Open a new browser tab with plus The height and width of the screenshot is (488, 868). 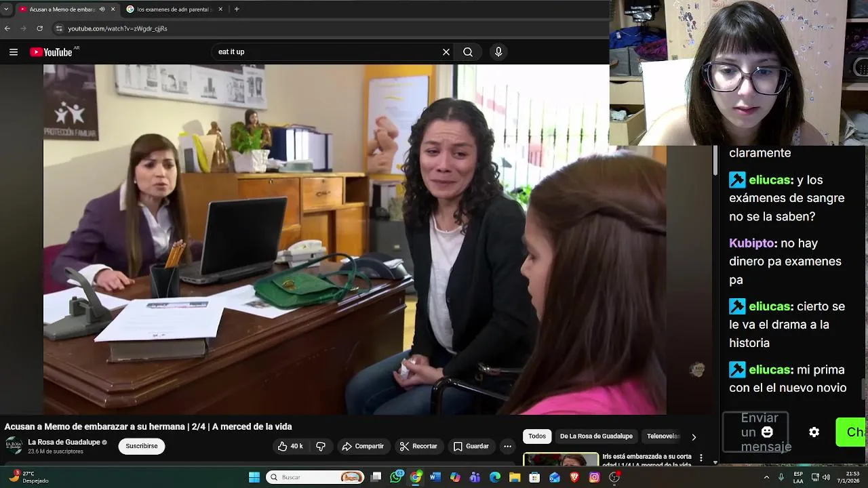[237, 9]
